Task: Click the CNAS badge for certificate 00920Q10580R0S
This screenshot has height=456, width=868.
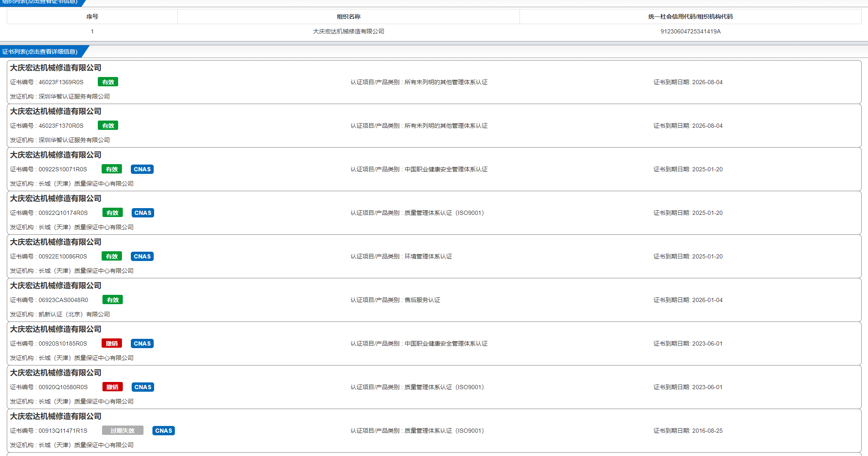Action: click(x=143, y=387)
